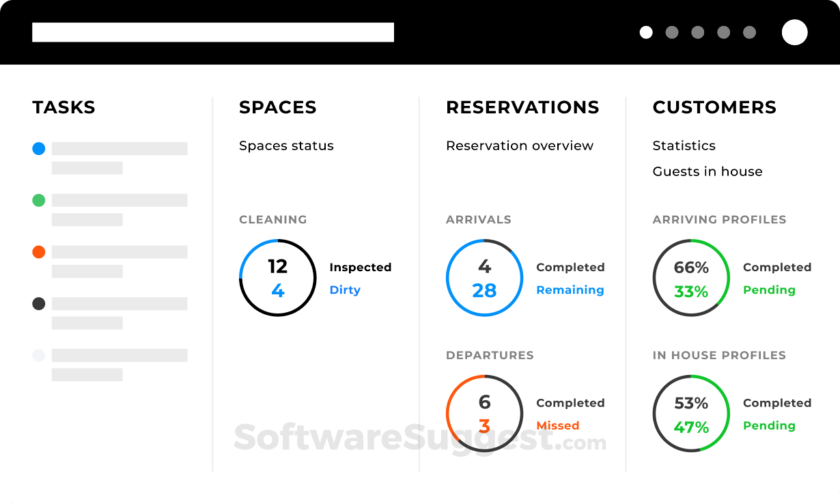Switch to the Customers panel
This screenshot has width=840, height=504.
click(714, 107)
